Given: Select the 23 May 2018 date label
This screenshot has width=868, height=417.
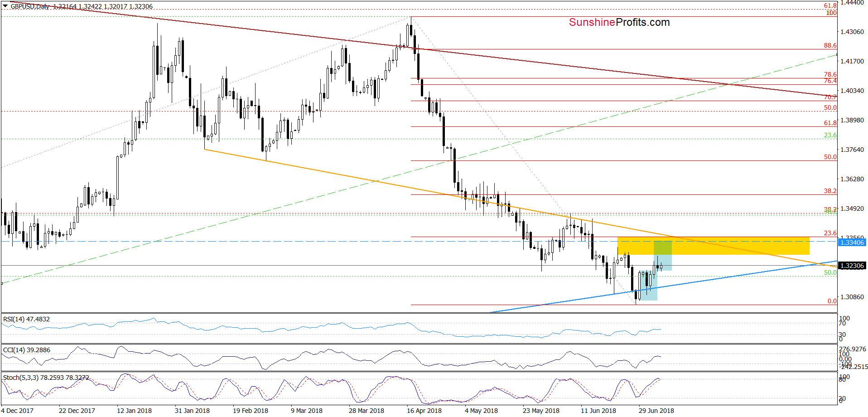Looking at the screenshot, I should click(x=541, y=411).
